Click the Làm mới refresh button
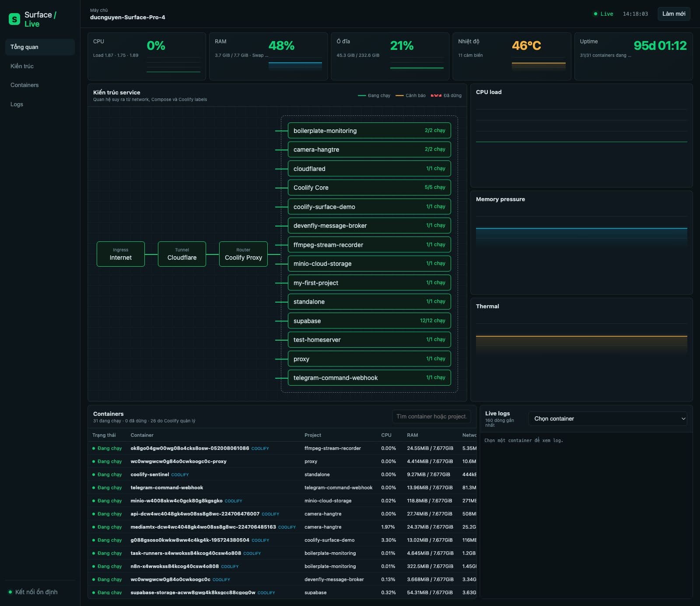Image resolution: width=700 pixels, height=606 pixels. (x=674, y=14)
